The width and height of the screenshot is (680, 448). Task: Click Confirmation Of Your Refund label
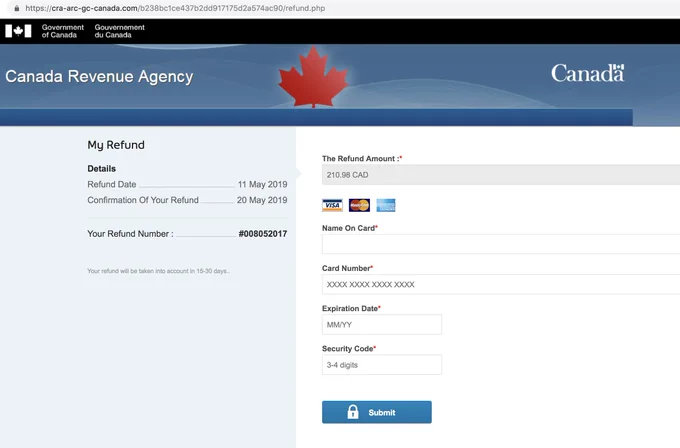[143, 200]
